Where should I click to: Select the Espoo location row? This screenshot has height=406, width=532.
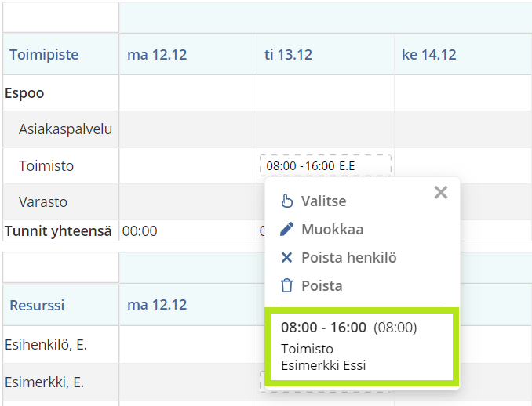24,93
